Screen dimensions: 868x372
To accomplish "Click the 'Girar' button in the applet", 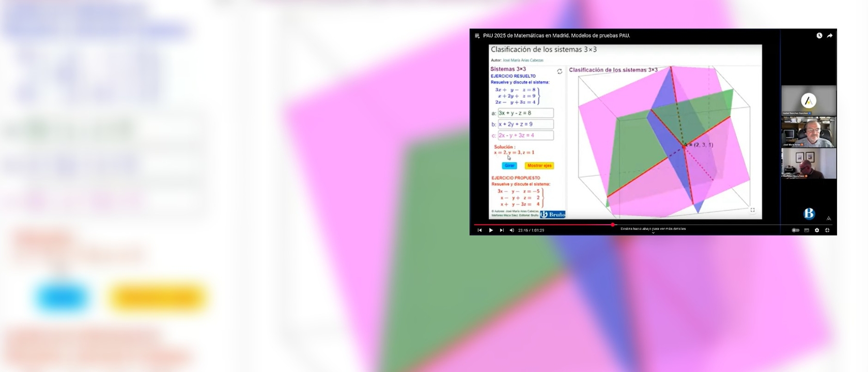I will (509, 166).
